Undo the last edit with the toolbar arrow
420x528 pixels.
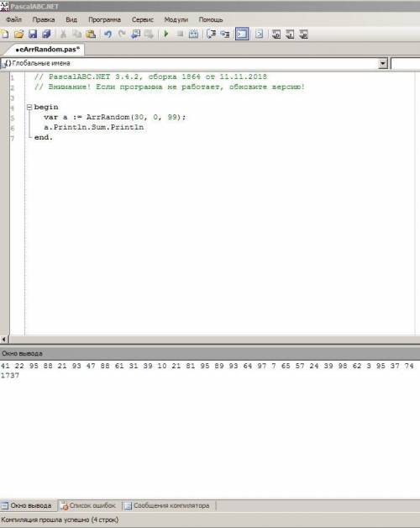pos(108,34)
